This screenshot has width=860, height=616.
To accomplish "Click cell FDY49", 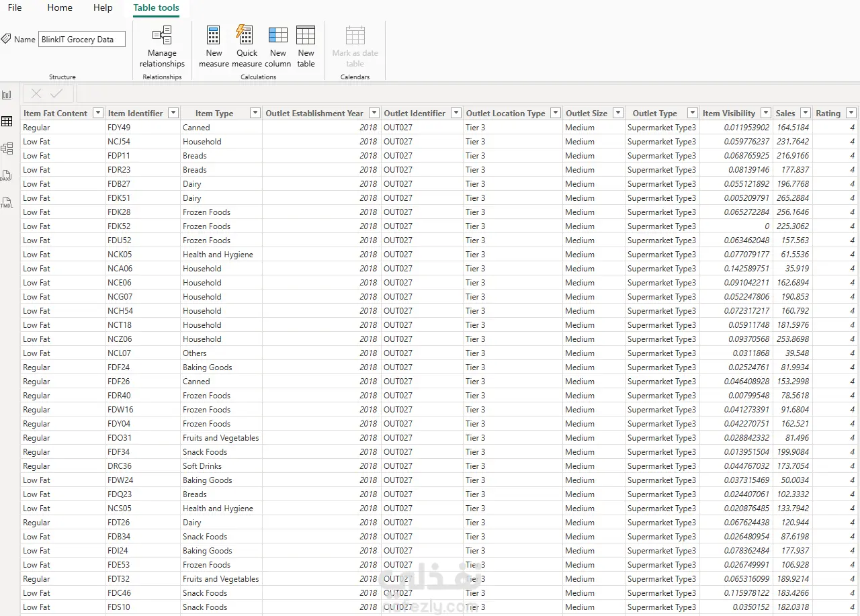I will [142, 128].
